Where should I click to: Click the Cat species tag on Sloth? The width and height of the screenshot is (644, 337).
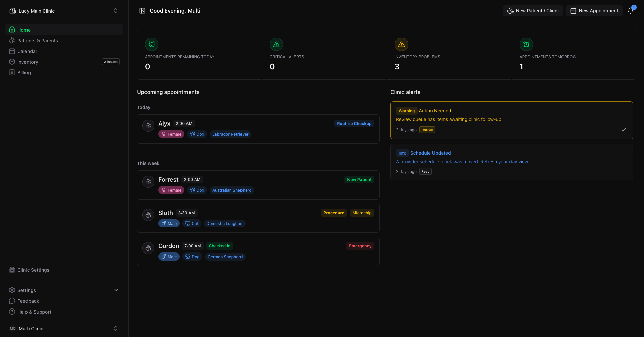point(192,223)
